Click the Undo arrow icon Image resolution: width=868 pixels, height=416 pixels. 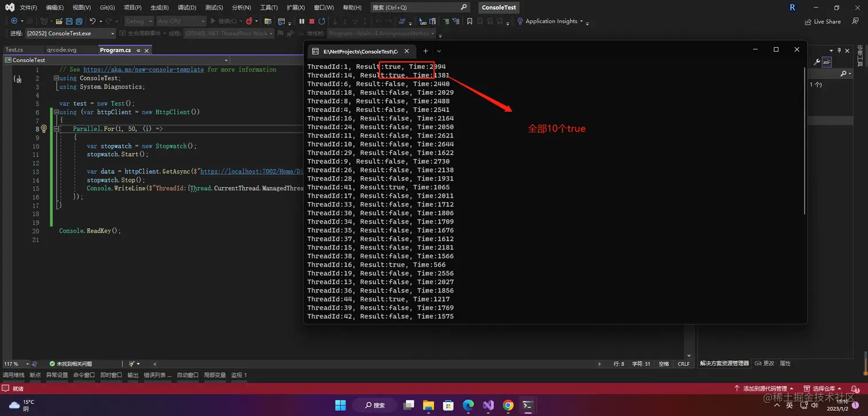92,21
